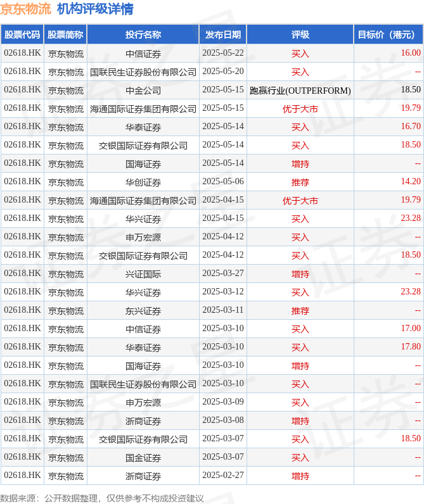Select 交银国际证券有限公司 in 2025-05-14 row

pyautogui.click(x=143, y=145)
